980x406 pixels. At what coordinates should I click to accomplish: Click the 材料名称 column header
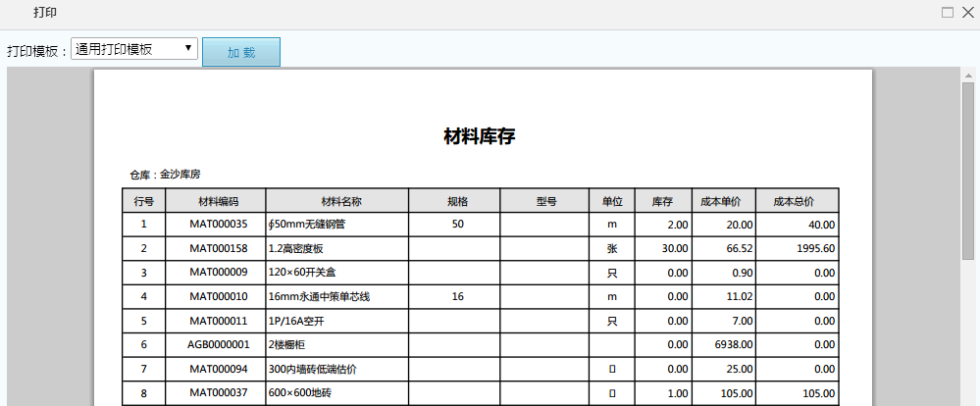pos(337,201)
